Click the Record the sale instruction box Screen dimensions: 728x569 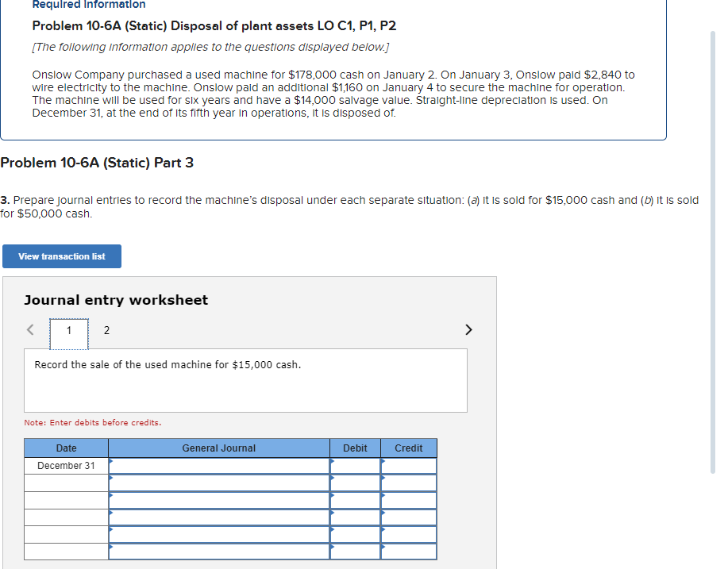point(245,381)
